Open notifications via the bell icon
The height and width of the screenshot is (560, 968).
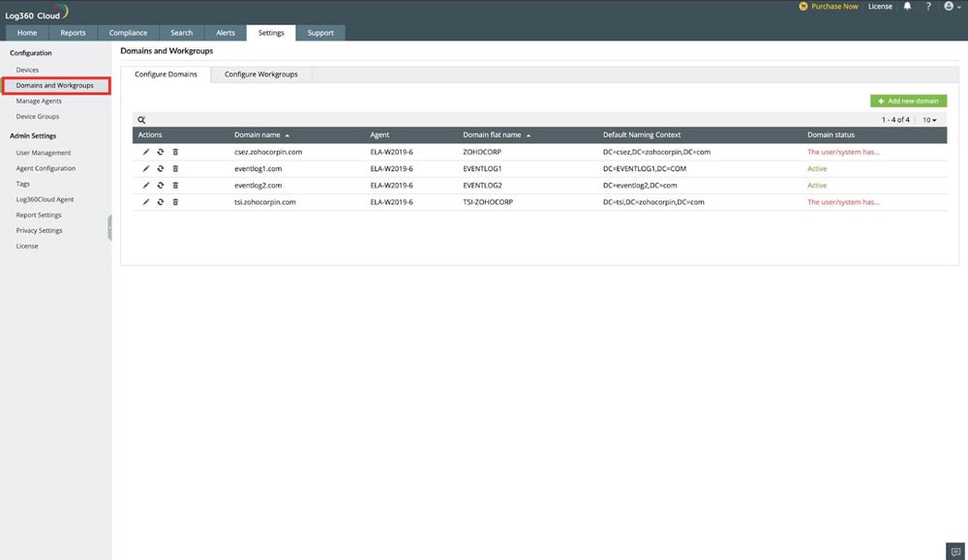(x=906, y=6)
